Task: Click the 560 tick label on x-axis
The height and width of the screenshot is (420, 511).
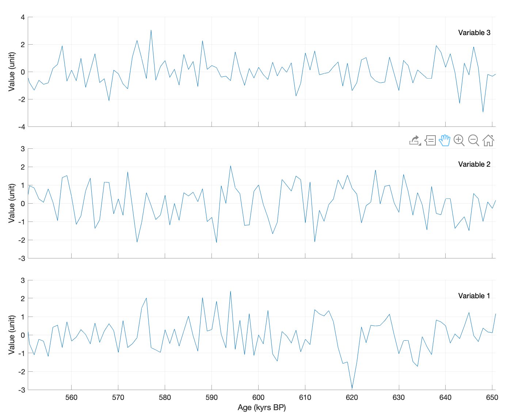Action: pos(71,398)
